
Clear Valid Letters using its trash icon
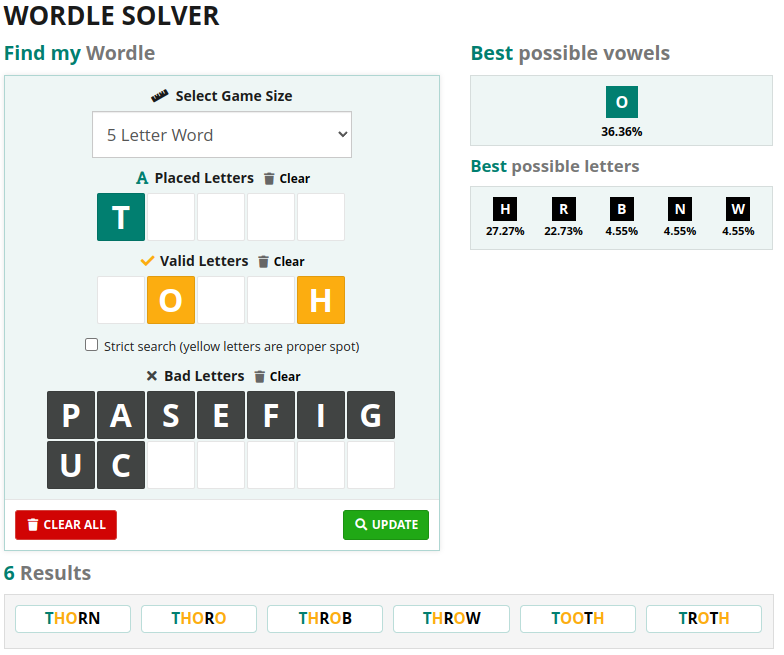tap(264, 262)
